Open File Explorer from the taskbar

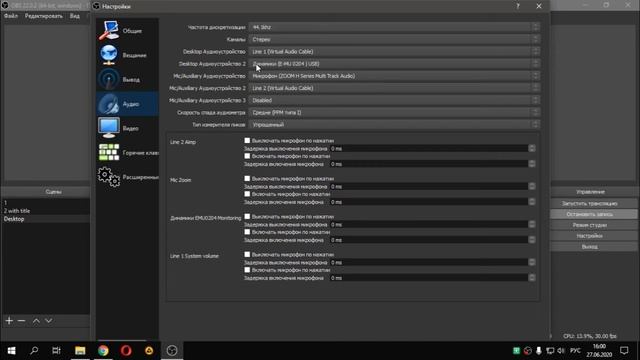click(x=80, y=351)
